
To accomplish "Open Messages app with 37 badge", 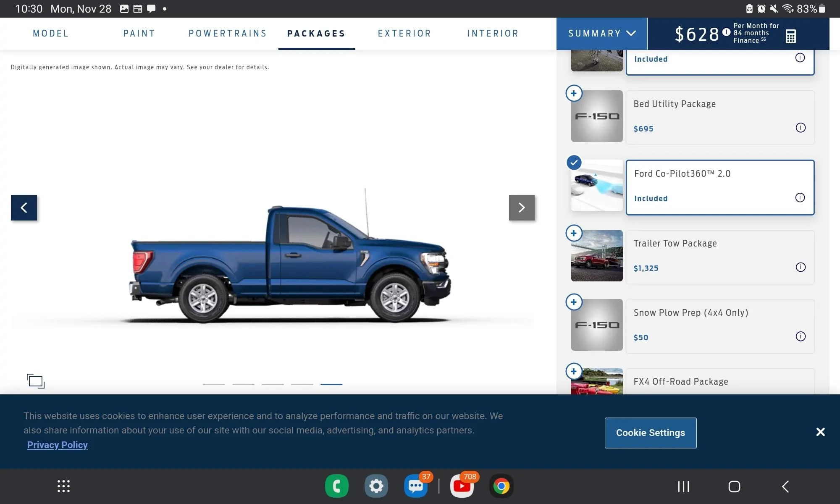I will [x=416, y=486].
